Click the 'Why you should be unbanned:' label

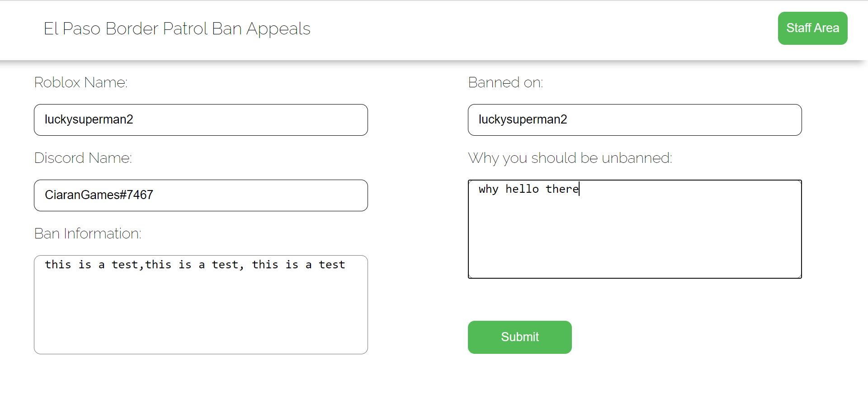point(570,158)
